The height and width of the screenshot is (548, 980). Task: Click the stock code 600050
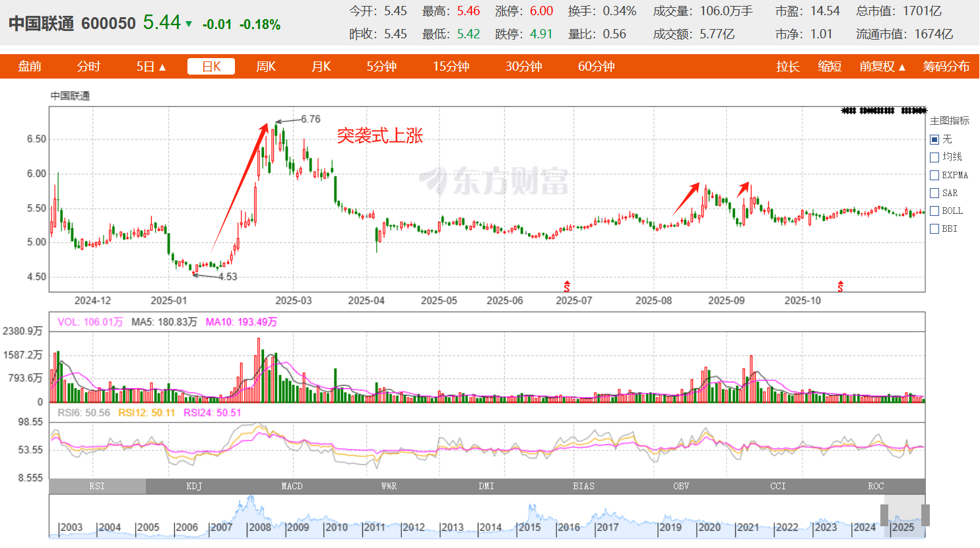click(x=108, y=23)
